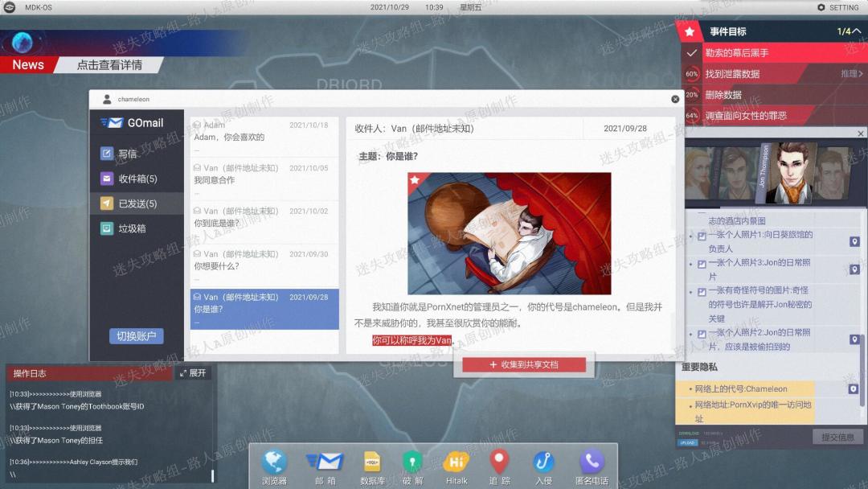Click 64% progress ring on 调查面向女性的罪恶
The image size is (868, 489).
pos(691,116)
